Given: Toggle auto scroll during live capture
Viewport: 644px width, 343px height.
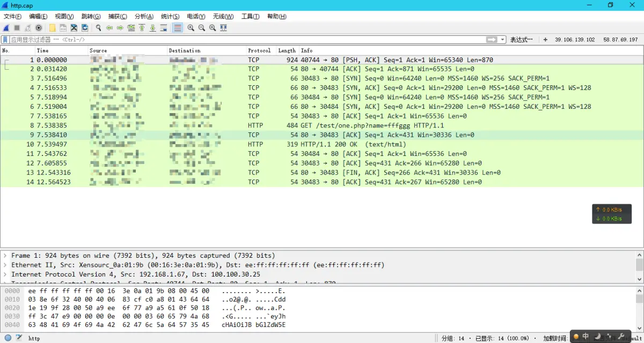Looking at the screenshot, I should [163, 28].
